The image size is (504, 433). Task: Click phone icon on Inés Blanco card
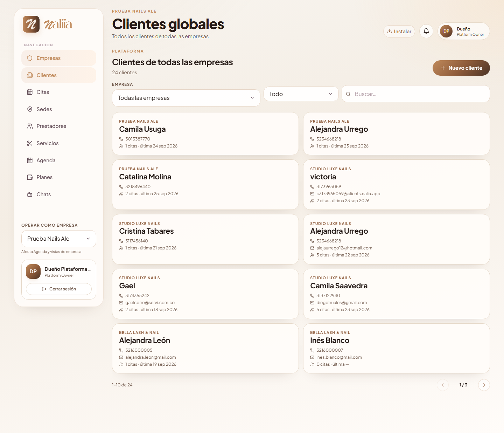coord(312,350)
